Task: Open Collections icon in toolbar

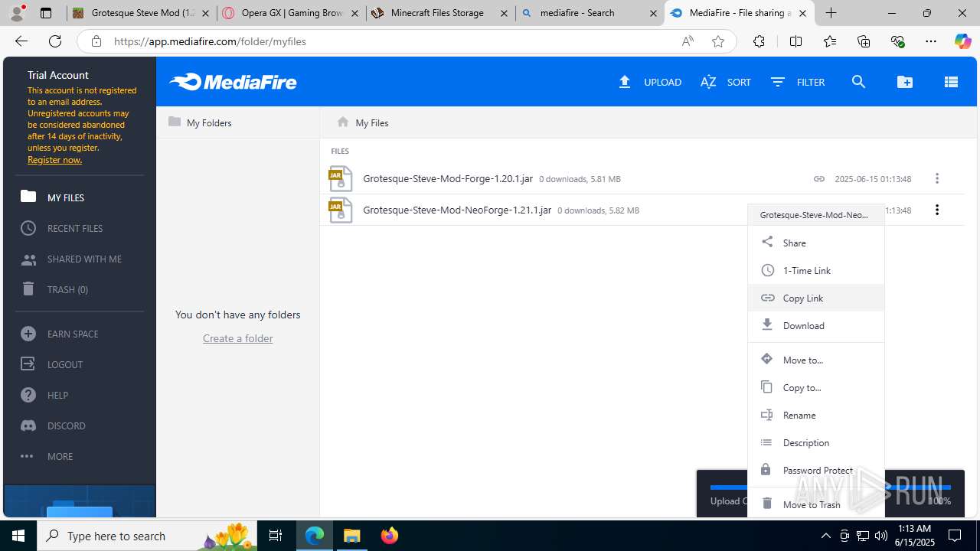Action: tap(864, 41)
